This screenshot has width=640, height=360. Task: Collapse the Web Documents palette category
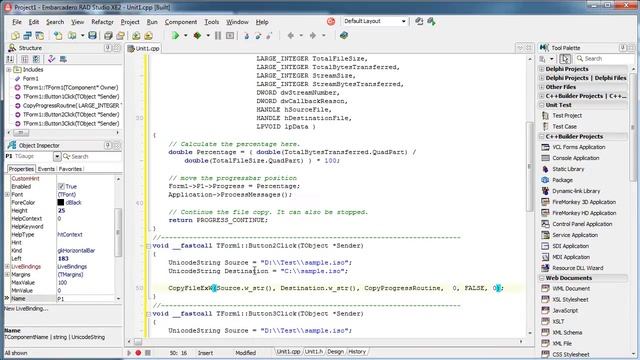coord(542,278)
